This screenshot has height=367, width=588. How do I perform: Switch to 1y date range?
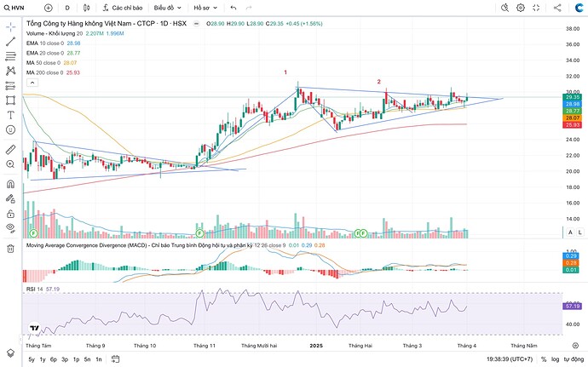(x=43, y=359)
